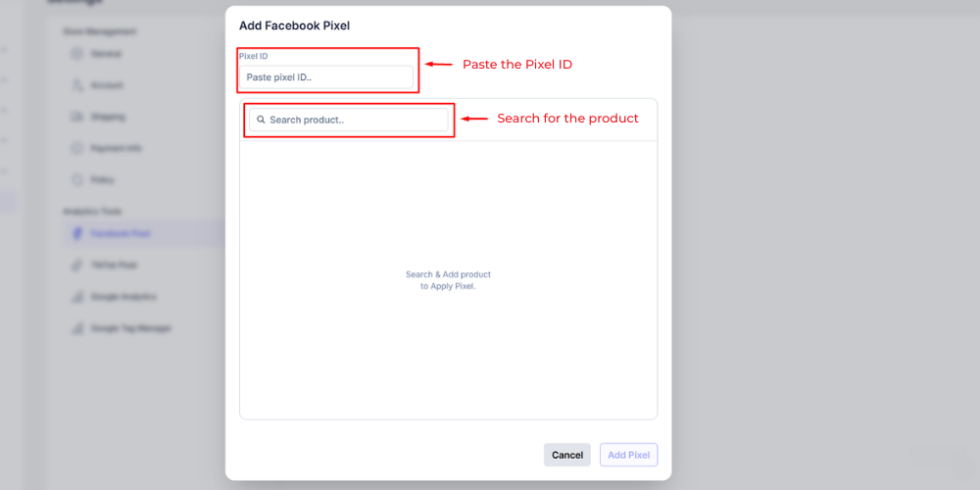Image resolution: width=980 pixels, height=490 pixels.
Task: Open TikTok Pixel analytics tool
Action: [116, 265]
